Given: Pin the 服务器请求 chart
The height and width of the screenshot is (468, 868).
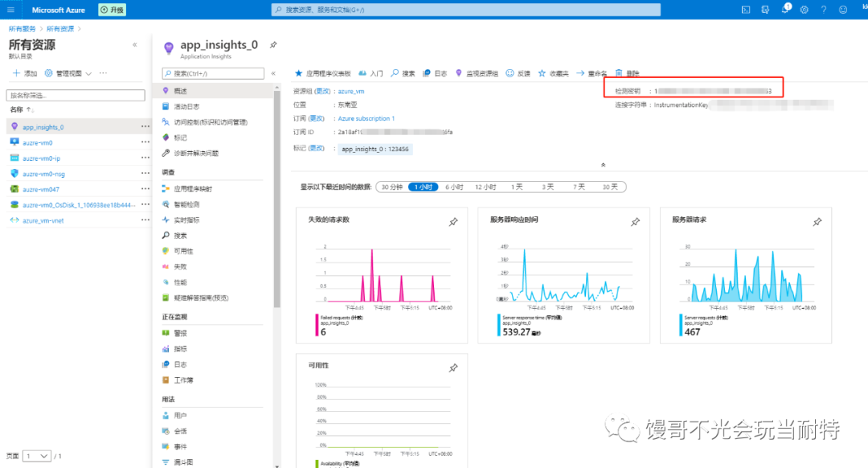Looking at the screenshot, I should [x=817, y=222].
